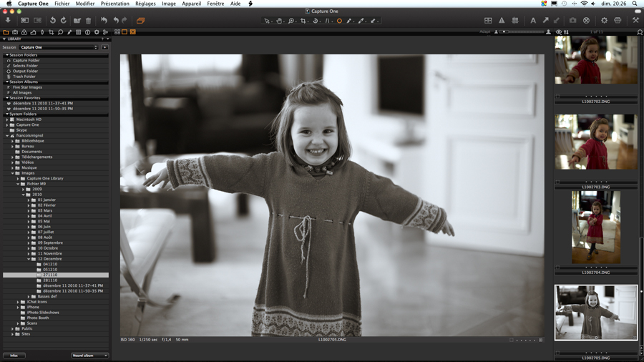Toggle the browser visibility eye icon
Viewport: 644px width, 362px height.
(x=559, y=32)
